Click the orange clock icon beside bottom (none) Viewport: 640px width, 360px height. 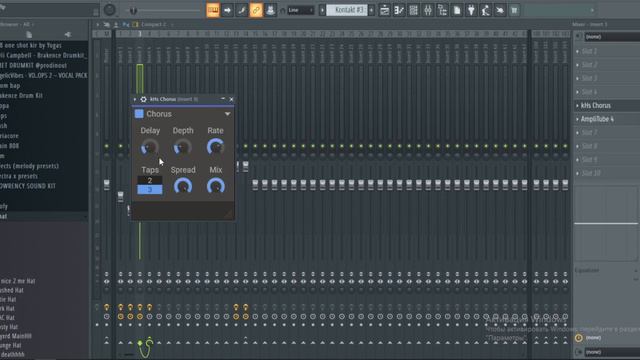(x=579, y=338)
